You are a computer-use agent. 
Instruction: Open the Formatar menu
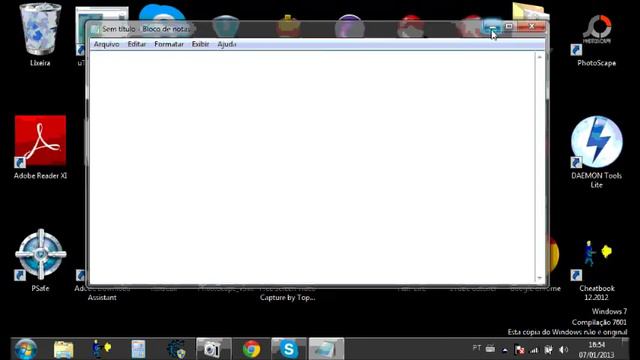pyautogui.click(x=169, y=44)
